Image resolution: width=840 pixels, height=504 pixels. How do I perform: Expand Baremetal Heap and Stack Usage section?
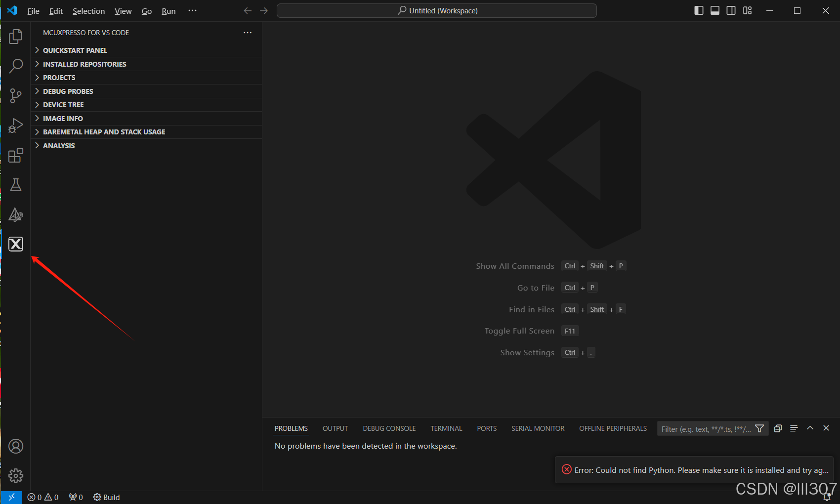(x=146, y=132)
